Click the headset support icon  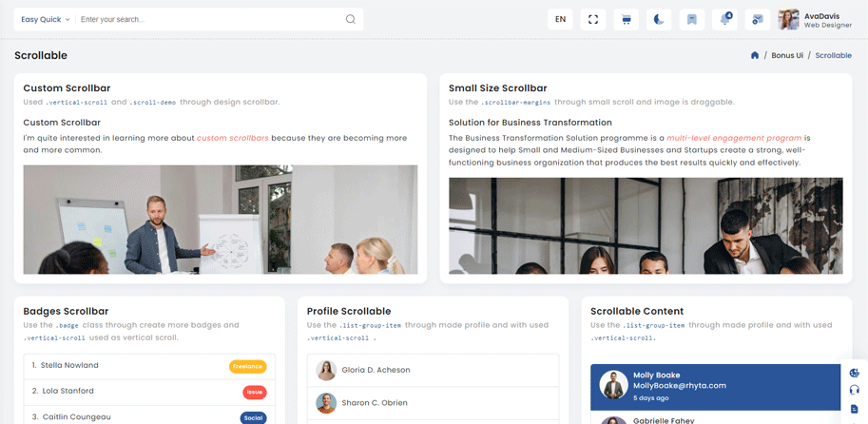click(x=855, y=390)
